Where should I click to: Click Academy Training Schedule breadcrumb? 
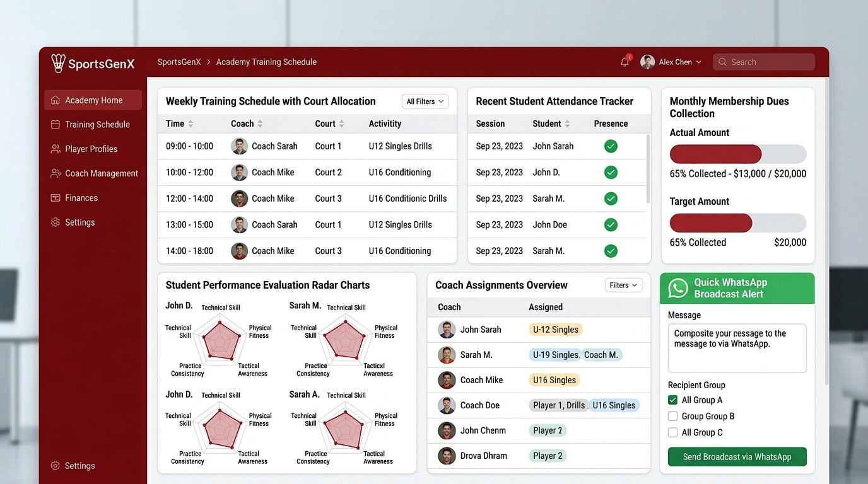pos(266,62)
